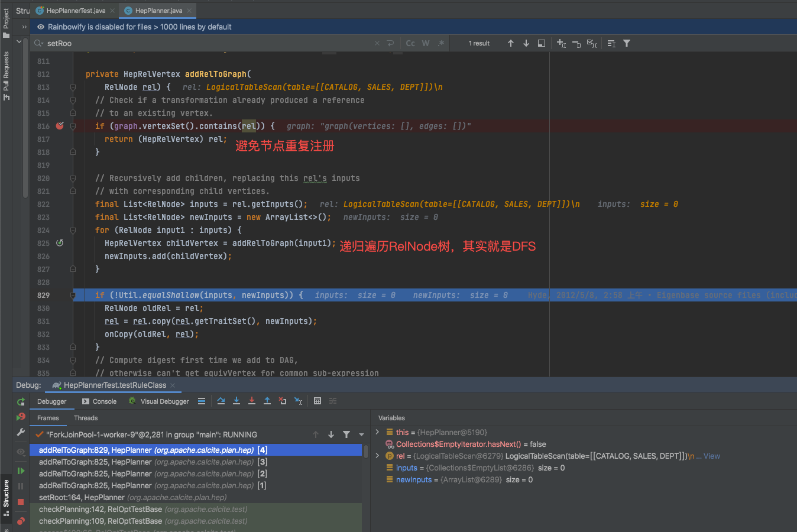
Task: View breakpoints with the red circles icon
Action: (21, 521)
